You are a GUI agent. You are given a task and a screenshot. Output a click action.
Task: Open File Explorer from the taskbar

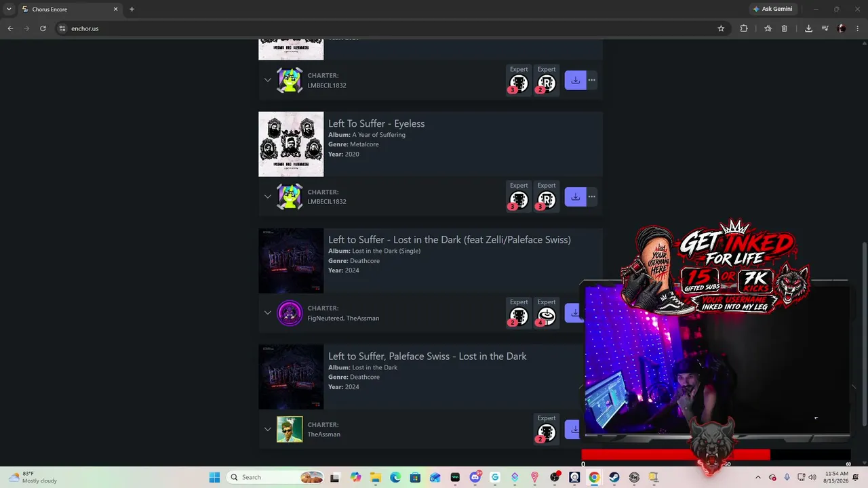(376, 477)
